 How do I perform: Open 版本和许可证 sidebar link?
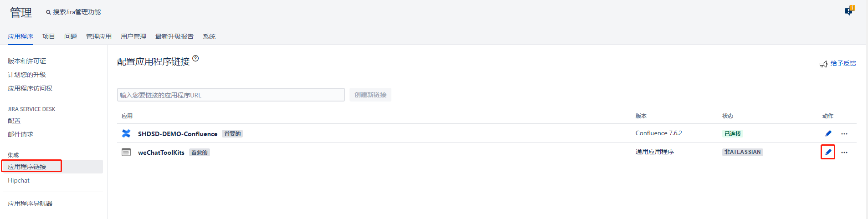click(x=27, y=61)
